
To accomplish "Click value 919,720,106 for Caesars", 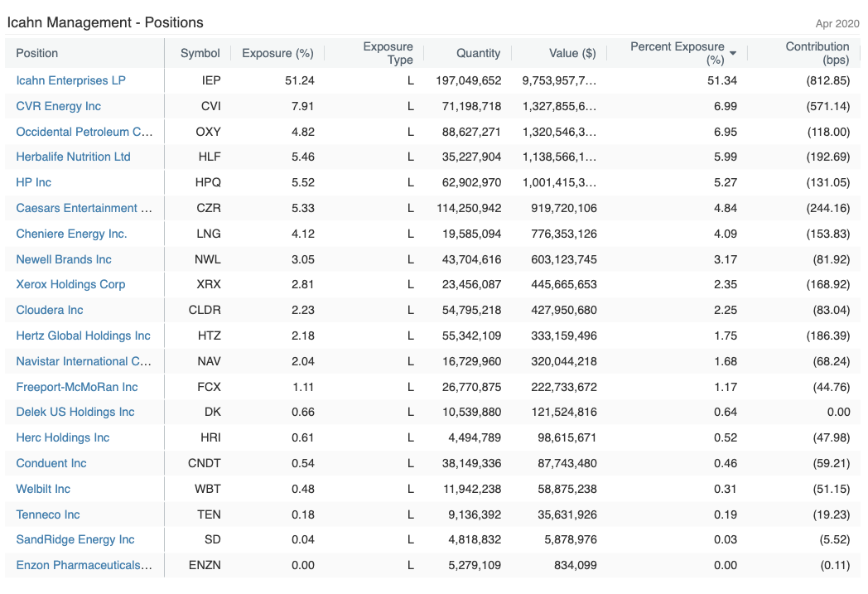I will click(x=564, y=208).
